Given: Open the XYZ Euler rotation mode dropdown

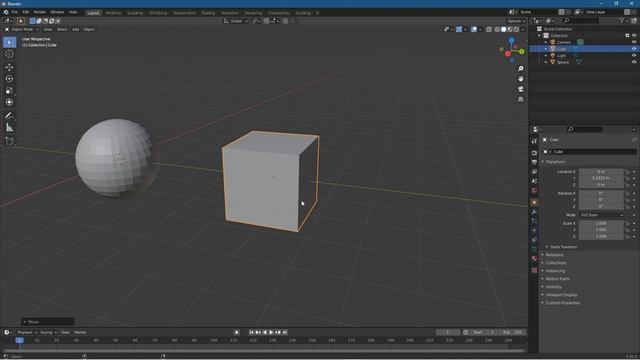Looking at the screenshot, I should pos(602,215).
